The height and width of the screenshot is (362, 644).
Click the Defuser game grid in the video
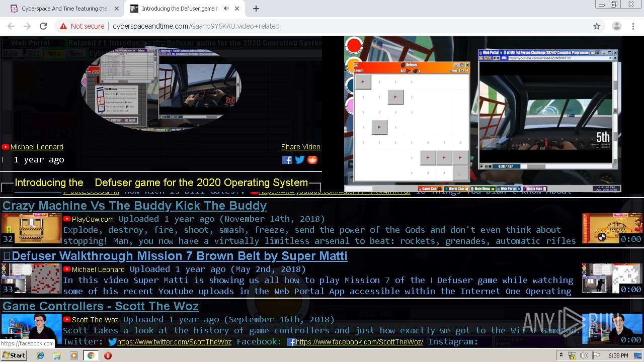coord(412,127)
